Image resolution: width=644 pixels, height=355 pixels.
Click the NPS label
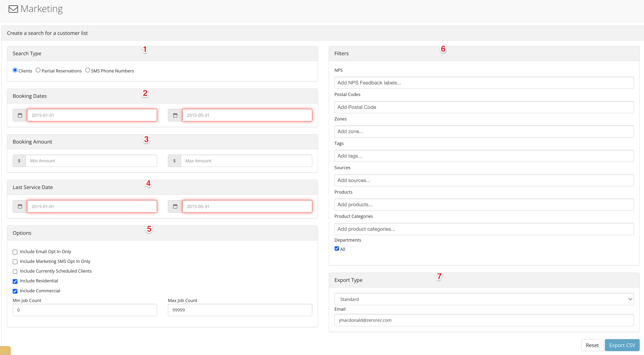tap(339, 70)
